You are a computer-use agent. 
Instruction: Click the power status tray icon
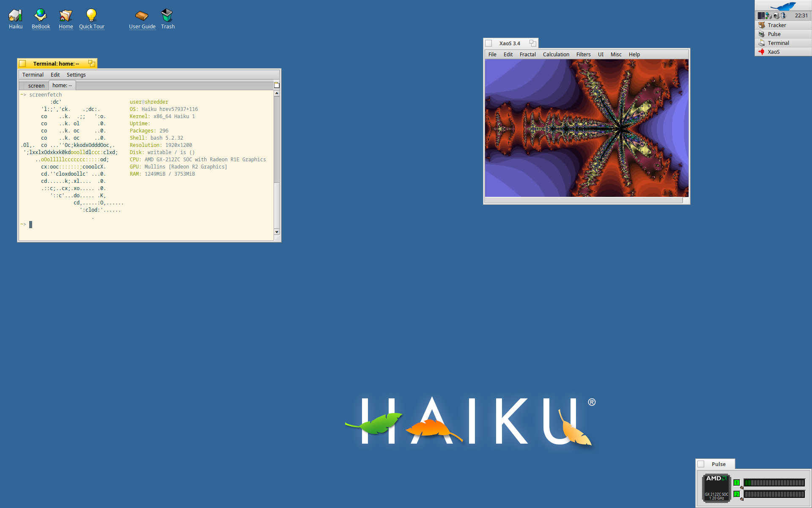(776, 16)
